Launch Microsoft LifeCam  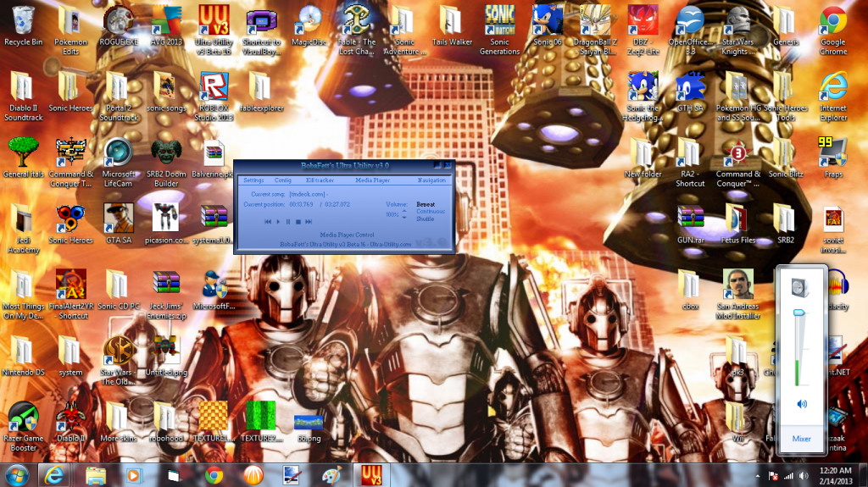click(119, 162)
